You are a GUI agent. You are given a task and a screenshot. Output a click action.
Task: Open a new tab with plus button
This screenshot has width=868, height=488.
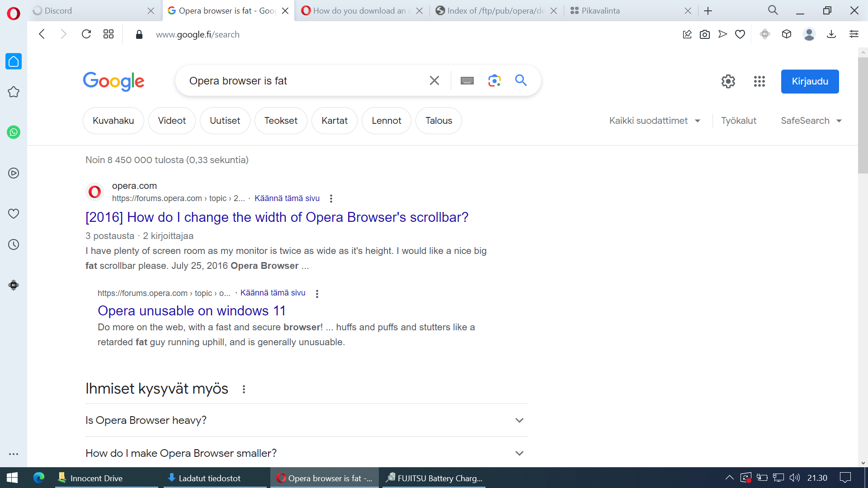coord(708,11)
